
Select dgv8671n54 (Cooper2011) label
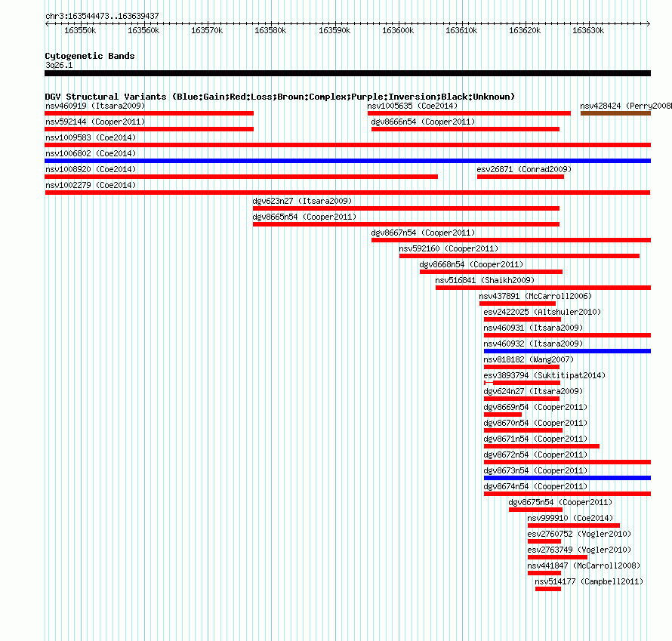[536, 439]
